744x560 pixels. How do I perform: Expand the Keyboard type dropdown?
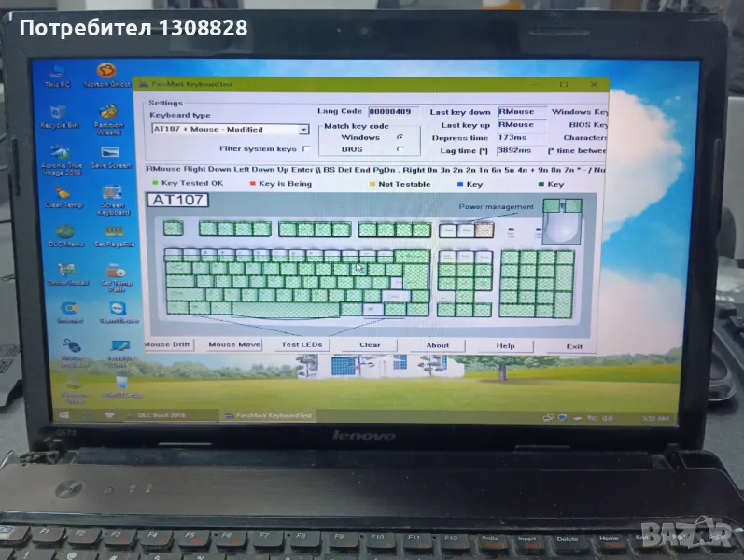point(303,130)
